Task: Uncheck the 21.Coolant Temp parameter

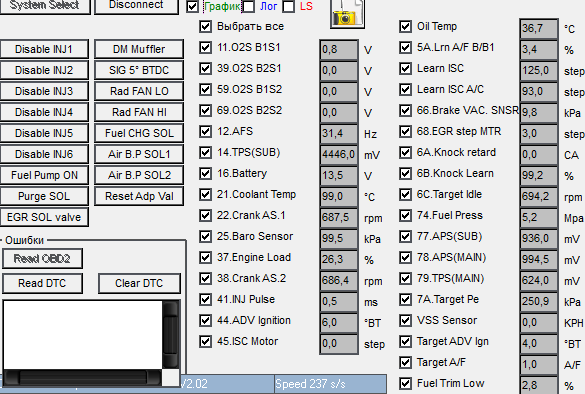Action: tap(205, 194)
